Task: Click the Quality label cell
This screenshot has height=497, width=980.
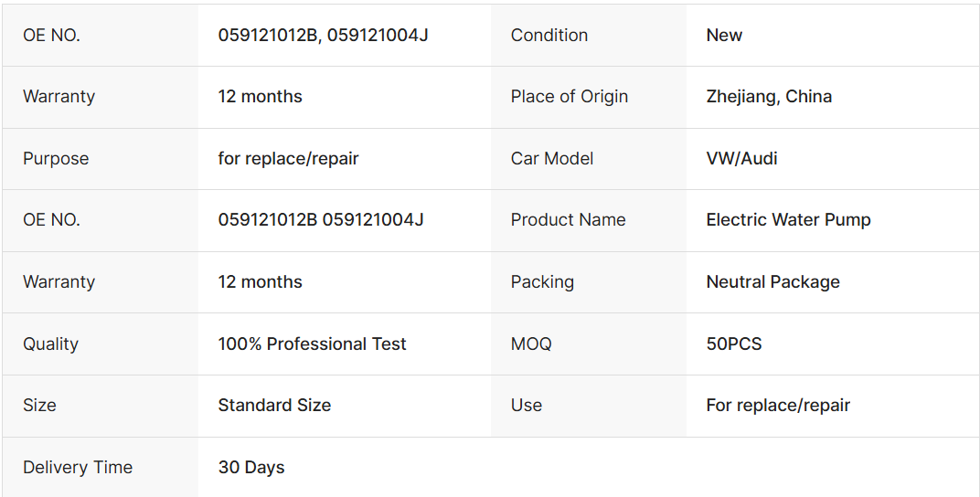Action: click(50, 344)
